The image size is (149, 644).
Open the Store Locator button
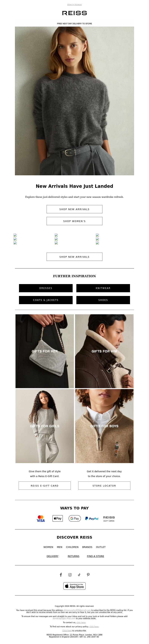pos(104,485)
